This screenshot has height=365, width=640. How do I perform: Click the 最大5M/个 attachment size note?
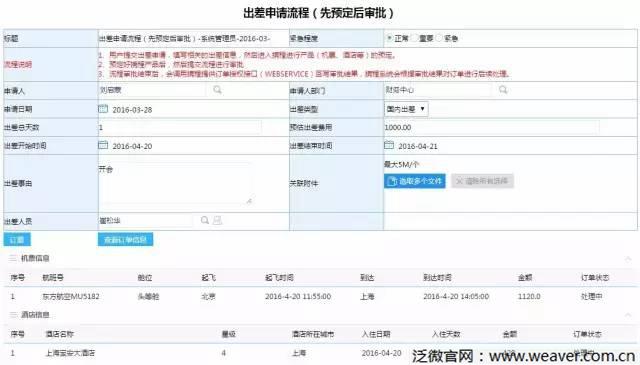(x=401, y=165)
